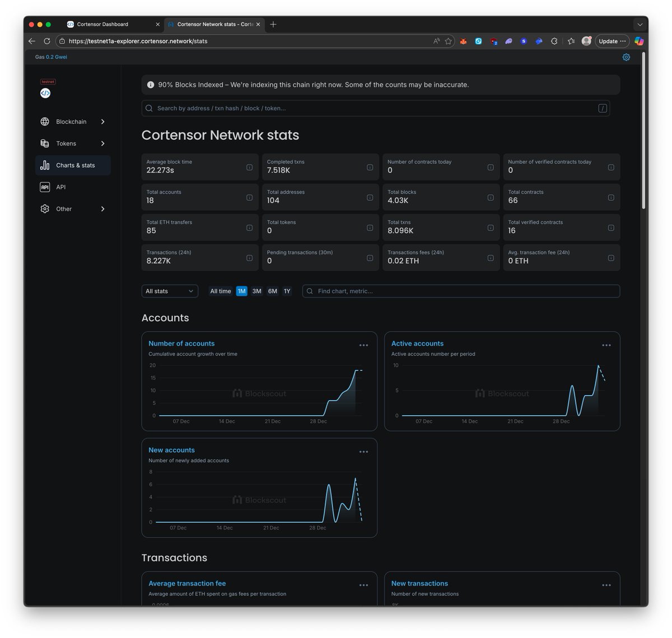The width and height of the screenshot is (672, 638).
Task: Show info for Total verified contracts
Action: click(611, 228)
